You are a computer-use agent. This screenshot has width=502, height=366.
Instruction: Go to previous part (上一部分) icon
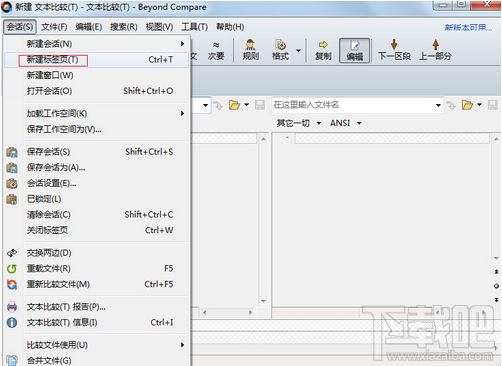(x=435, y=50)
